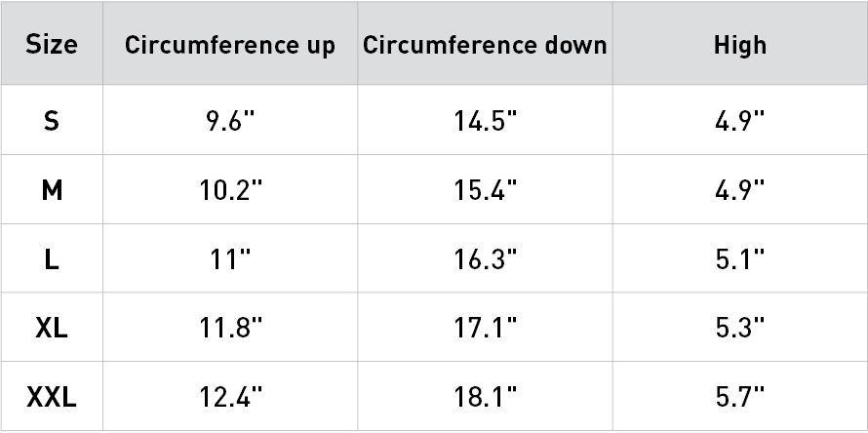Click the 18.1" circumference down value
This screenshot has height=433, width=868.
[x=485, y=398]
